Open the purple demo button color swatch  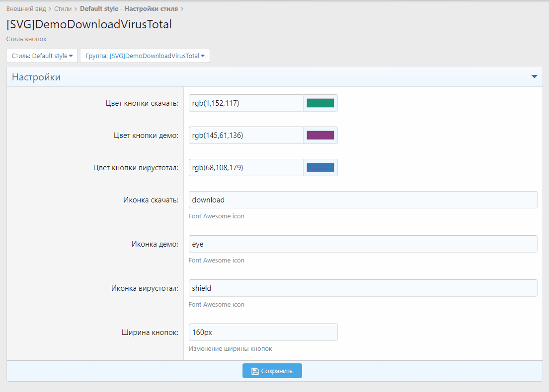click(x=320, y=135)
